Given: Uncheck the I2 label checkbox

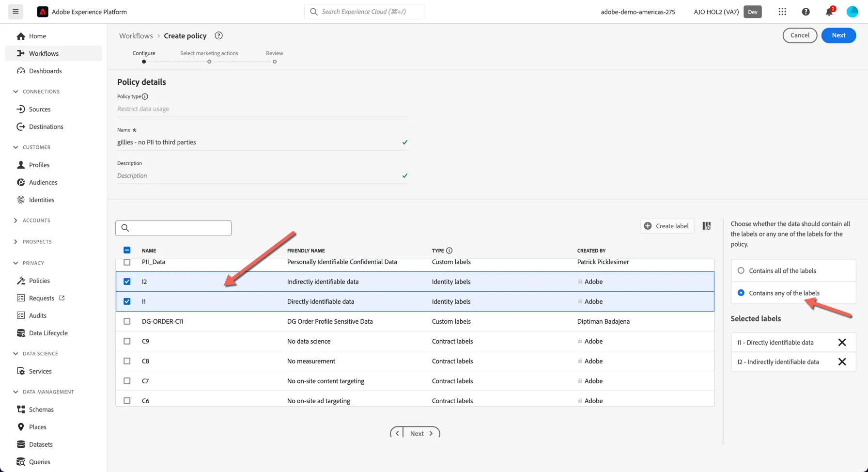Looking at the screenshot, I should pos(127,282).
